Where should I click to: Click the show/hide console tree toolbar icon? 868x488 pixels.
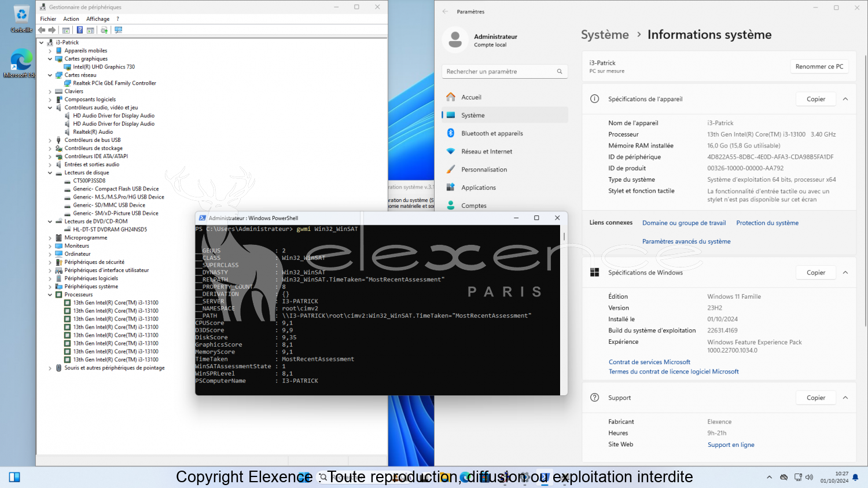66,30
